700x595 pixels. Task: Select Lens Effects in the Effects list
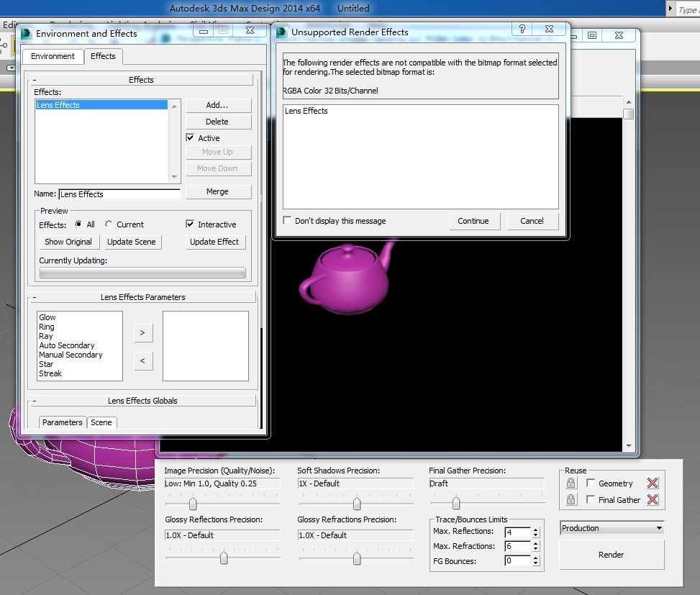101,105
